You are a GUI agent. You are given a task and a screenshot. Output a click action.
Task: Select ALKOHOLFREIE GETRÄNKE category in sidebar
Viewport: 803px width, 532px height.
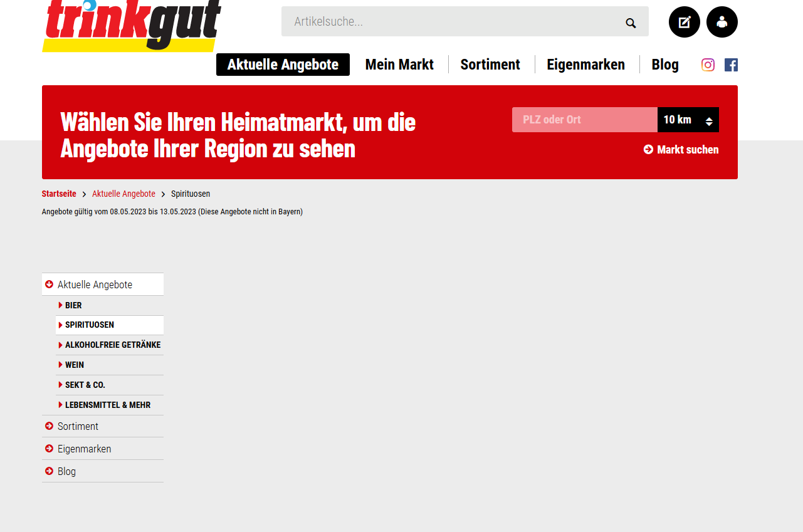pyautogui.click(x=110, y=345)
